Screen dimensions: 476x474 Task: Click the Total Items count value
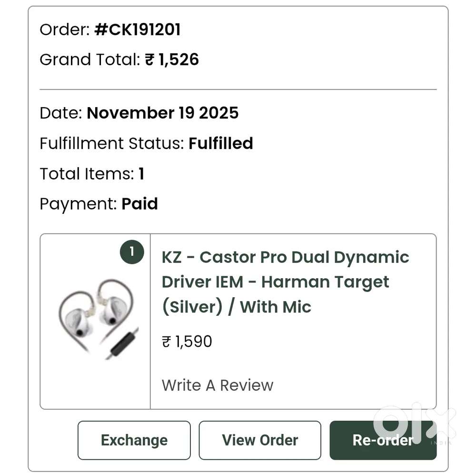coord(141,174)
